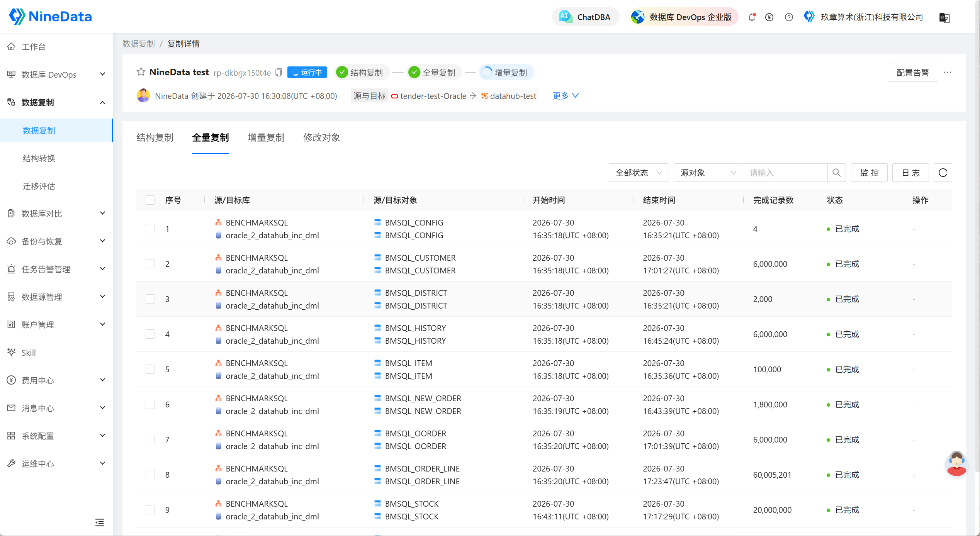Screen dimensions: 980x536
Task: Expand the 备份与恢复 sidebar menu
Action: point(56,241)
